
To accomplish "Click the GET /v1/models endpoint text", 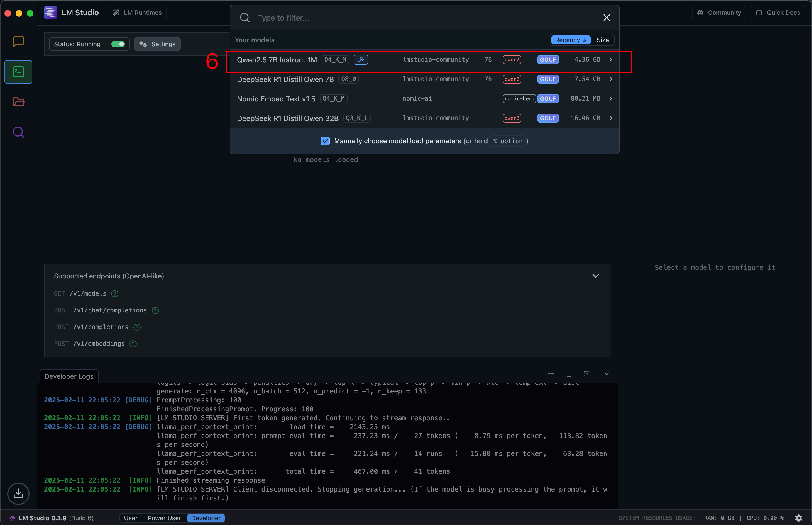I will [x=80, y=293].
